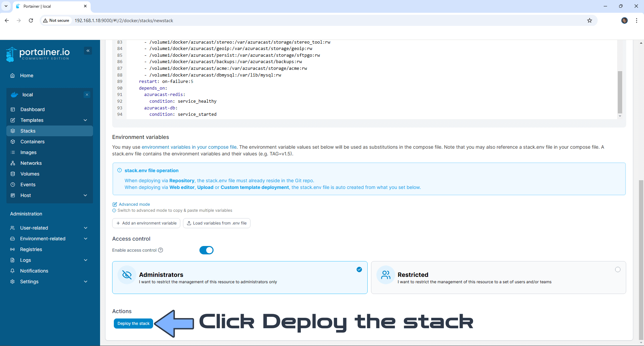
Task: Close the local environment with X
Action: (87, 95)
